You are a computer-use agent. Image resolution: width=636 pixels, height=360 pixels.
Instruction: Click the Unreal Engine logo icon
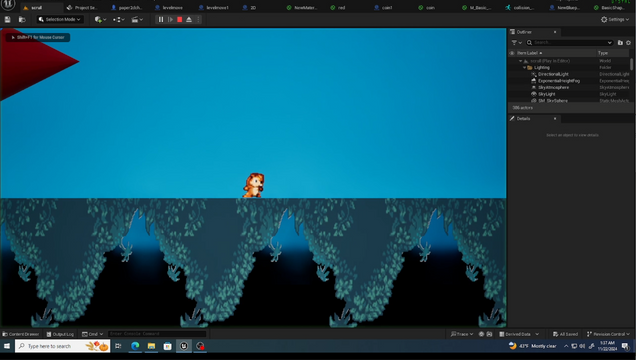point(7,4)
